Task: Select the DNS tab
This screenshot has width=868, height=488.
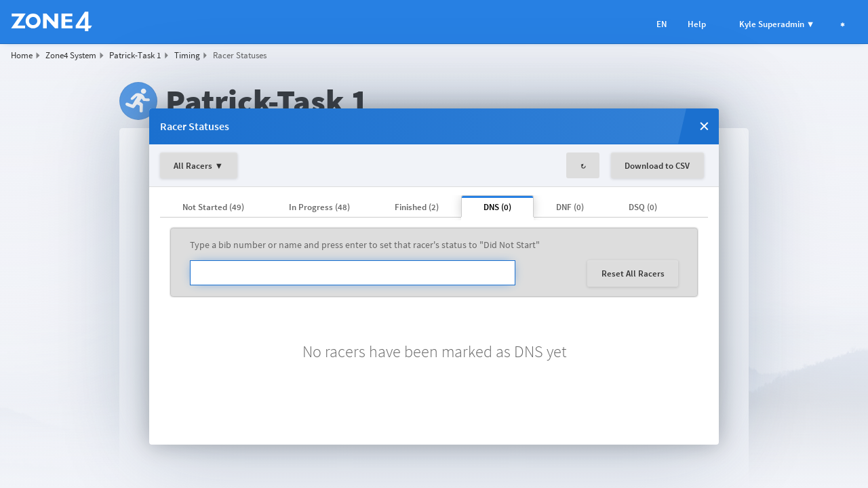Action: click(x=497, y=207)
